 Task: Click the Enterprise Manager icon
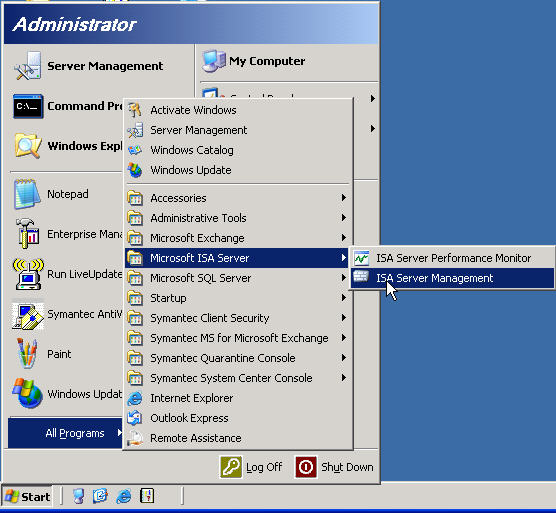pyautogui.click(x=28, y=234)
